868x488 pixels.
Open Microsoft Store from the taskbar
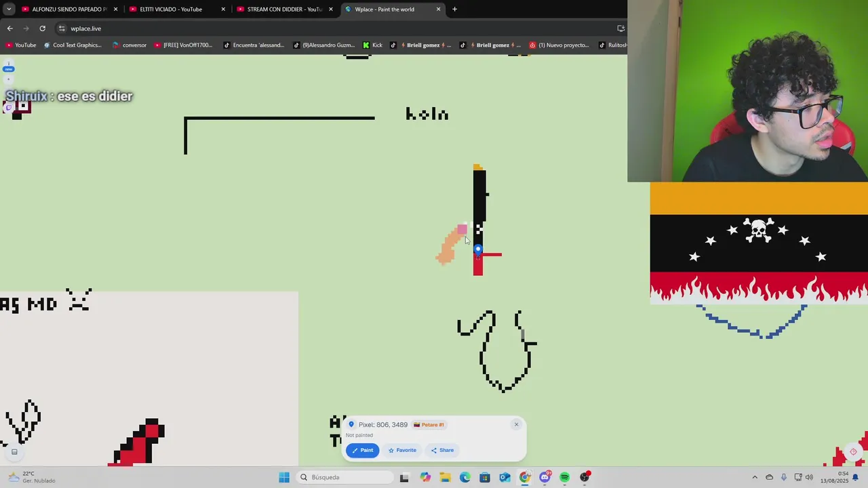pyautogui.click(x=485, y=477)
